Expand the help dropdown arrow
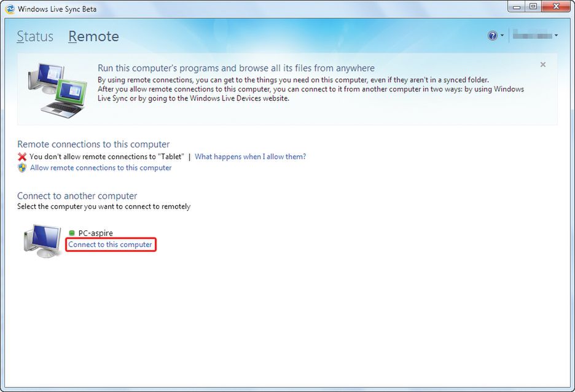Viewport: 575px width, 392px height. [x=502, y=36]
